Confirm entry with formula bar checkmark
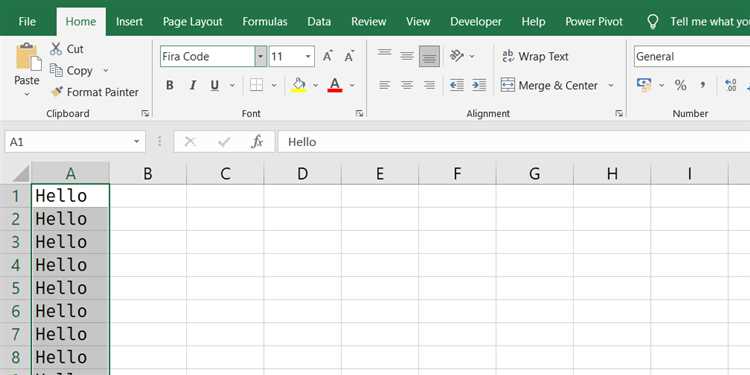 224,142
